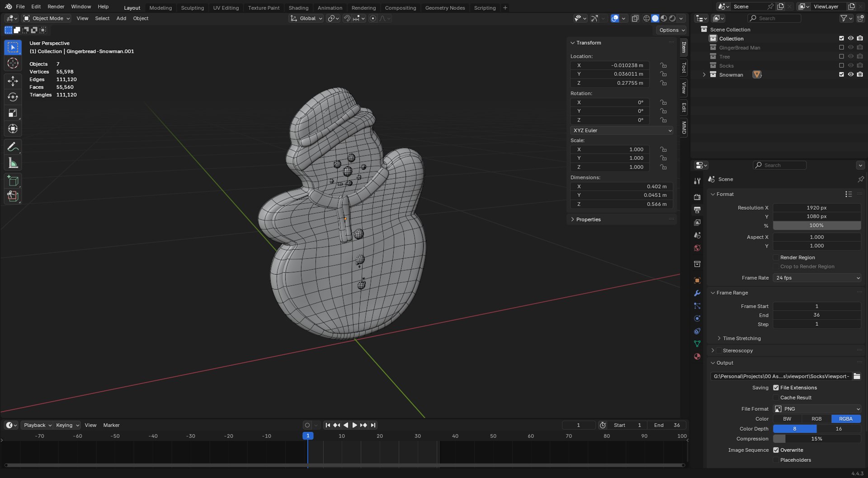Enable the Cache Result checkbox
868x478 pixels.
[776, 398]
